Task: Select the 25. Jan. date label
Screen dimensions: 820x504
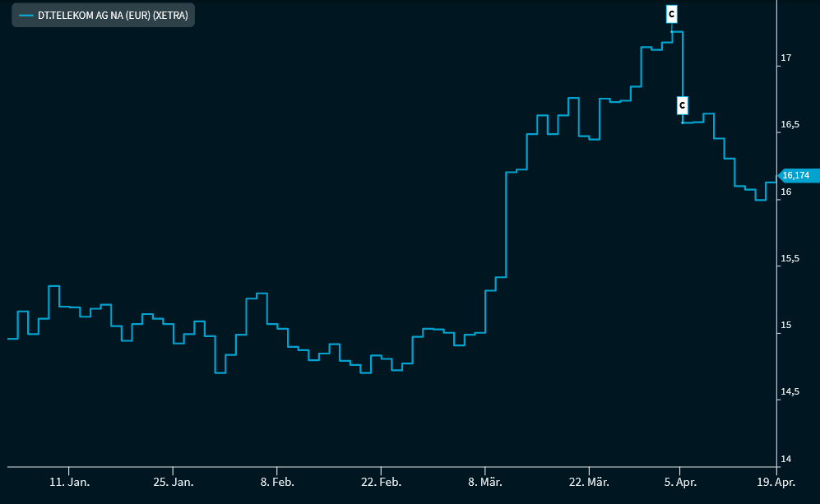Action: point(173,482)
